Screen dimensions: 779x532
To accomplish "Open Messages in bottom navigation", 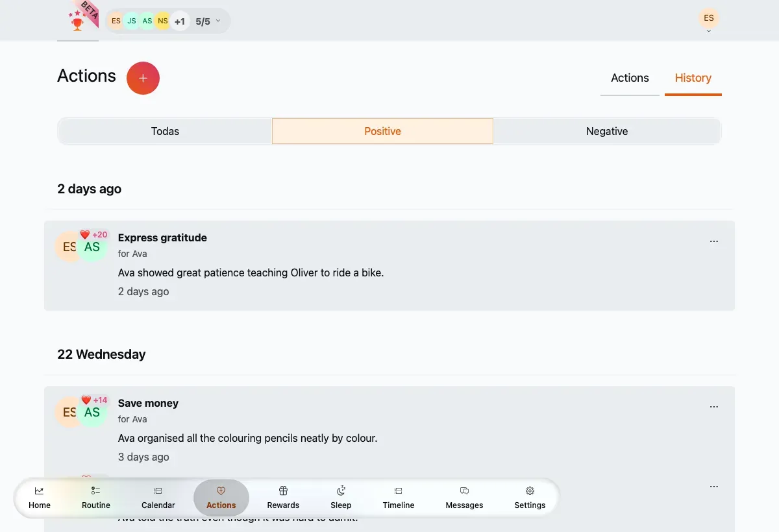I will pyautogui.click(x=464, y=498).
